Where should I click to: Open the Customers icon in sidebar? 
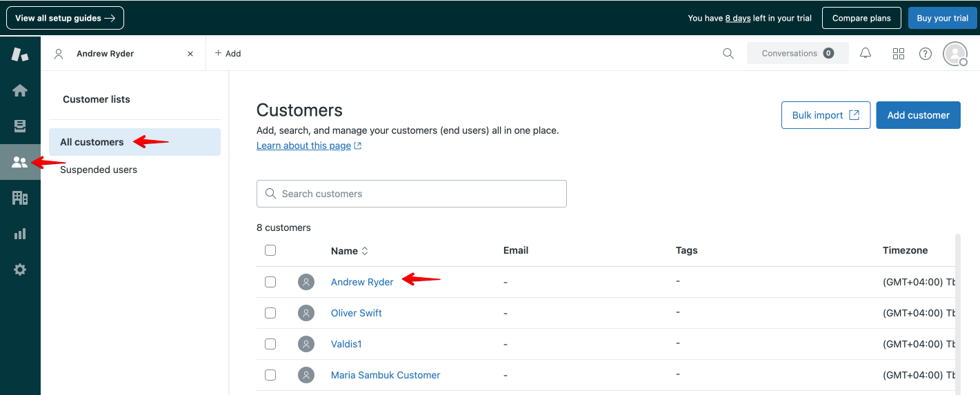[x=20, y=163]
